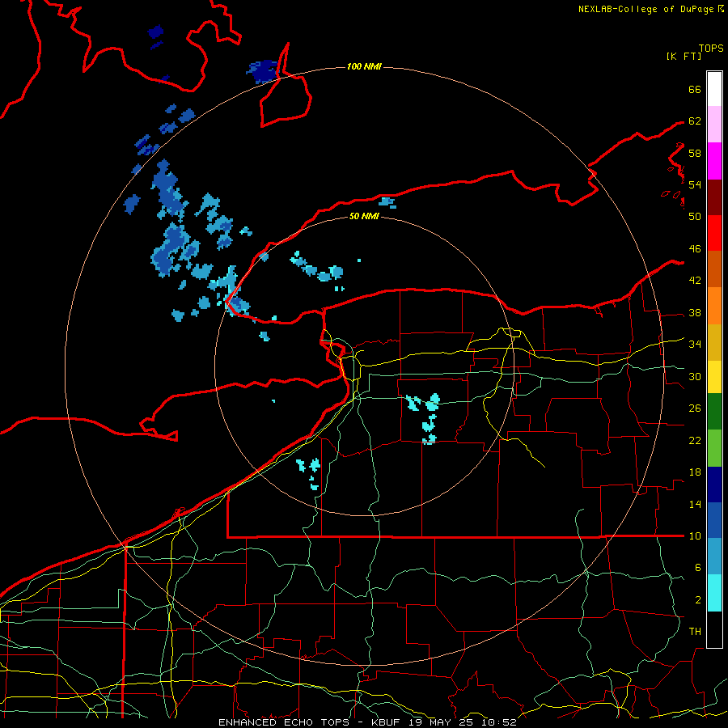728x728 pixels.
Task: Click the TOPS legend title
Action: (711, 49)
